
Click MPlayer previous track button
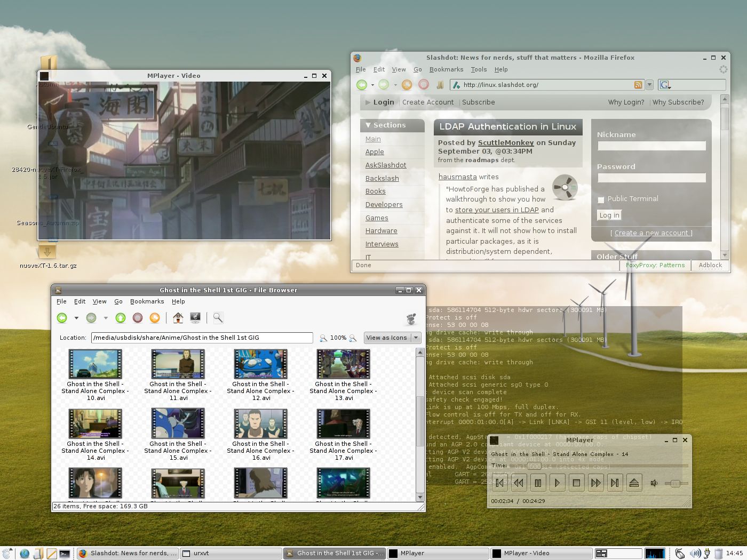[500, 483]
